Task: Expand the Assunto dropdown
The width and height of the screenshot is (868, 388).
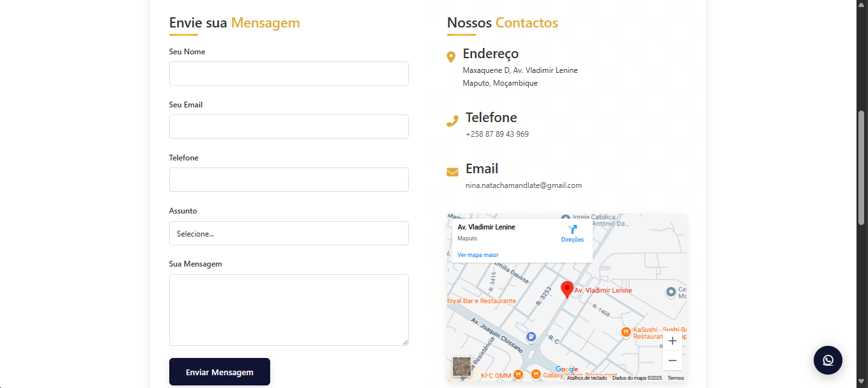Action: 289,233
